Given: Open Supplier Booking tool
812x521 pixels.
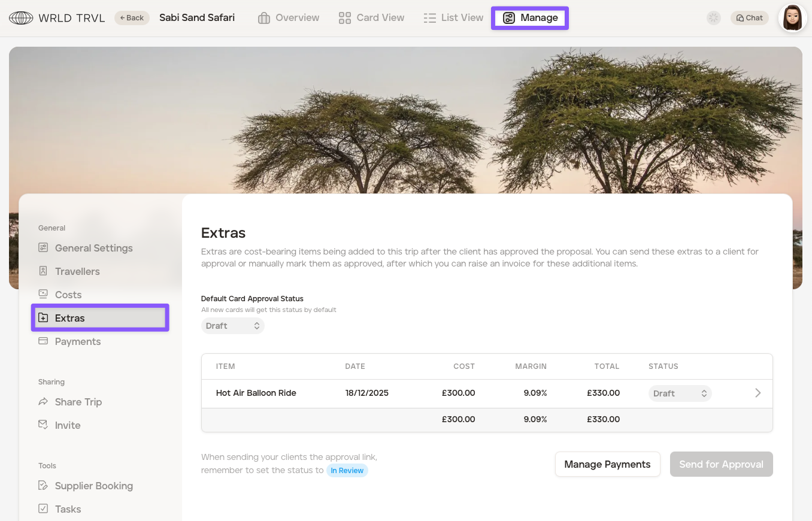Looking at the screenshot, I should 93,486.
